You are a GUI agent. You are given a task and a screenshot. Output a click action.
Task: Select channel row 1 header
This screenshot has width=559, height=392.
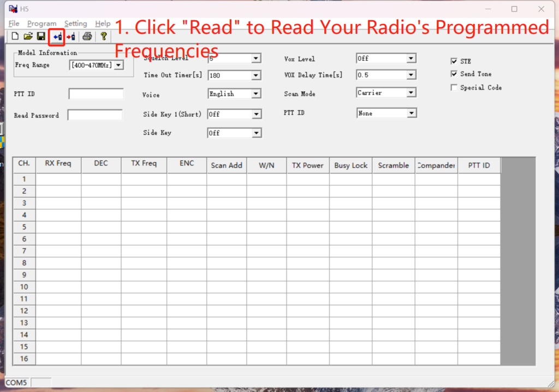click(24, 179)
